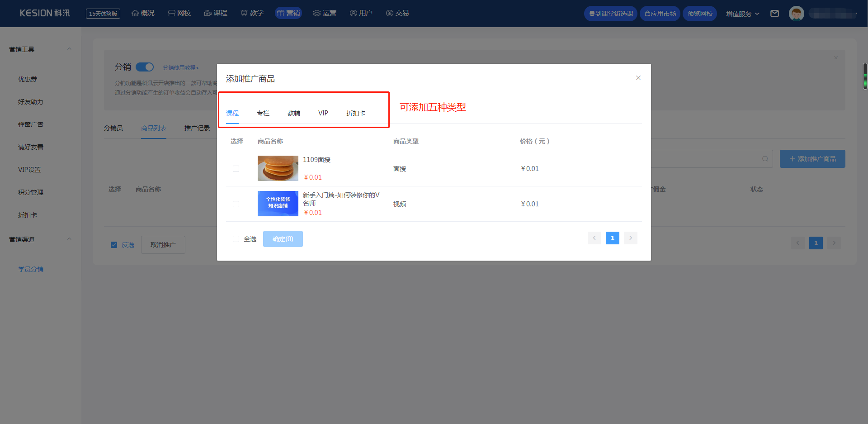Check the box for 1109面授
Screen dimensions: 868x424
coord(236,169)
